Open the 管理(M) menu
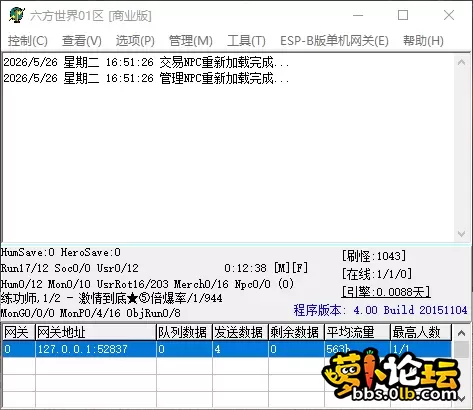The width and height of the screenshot is (473, 410). tap(191, 41)
